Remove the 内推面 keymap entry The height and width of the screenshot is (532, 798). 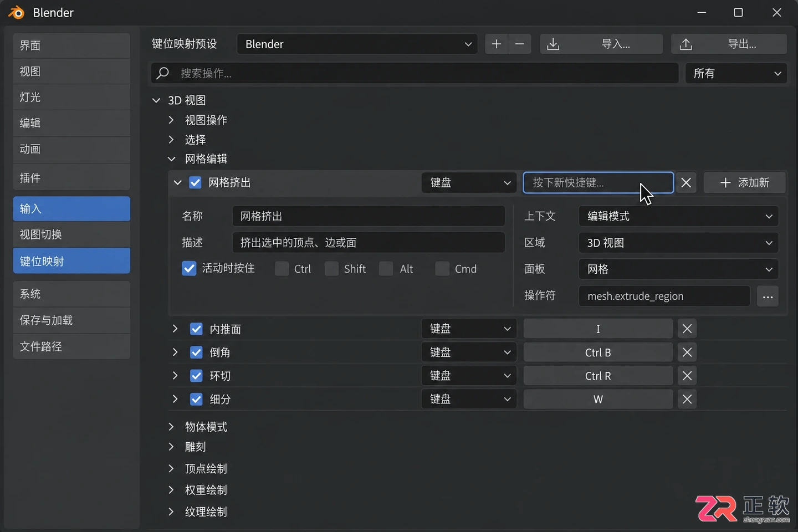[687, 329]
